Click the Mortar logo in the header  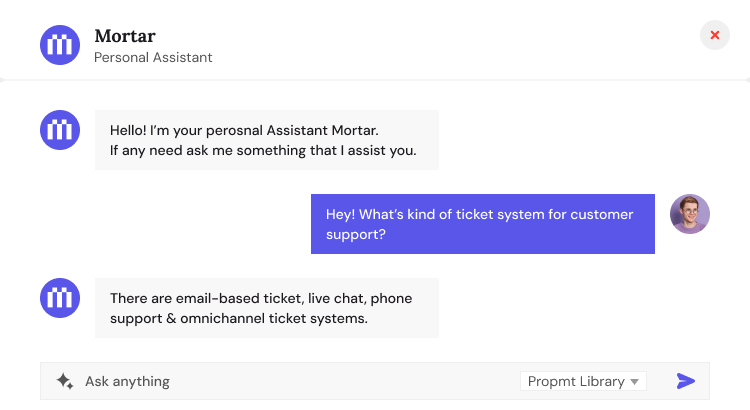point(59,45)
